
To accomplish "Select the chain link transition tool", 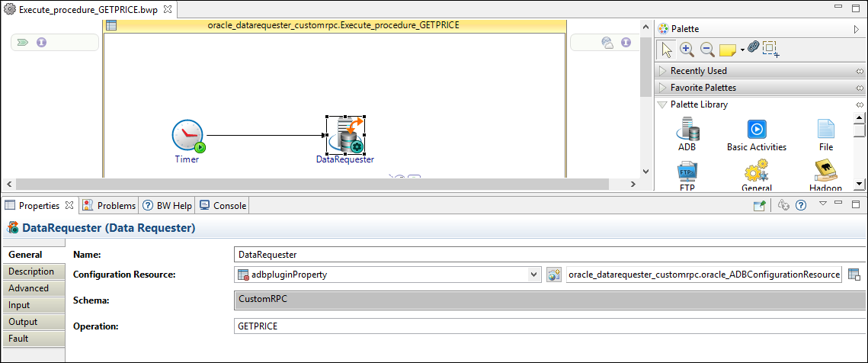I will [752, 47].
